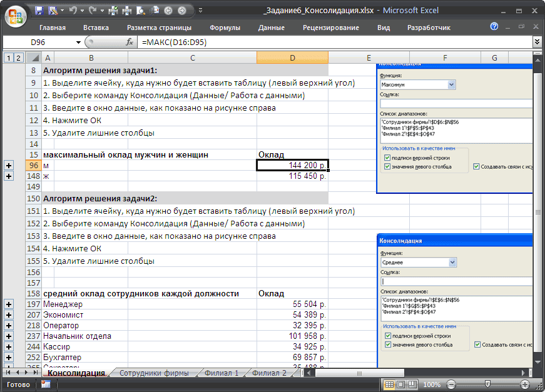Click the formula bar showing =МАКС(D16:D95)

(x=335, y=43)
